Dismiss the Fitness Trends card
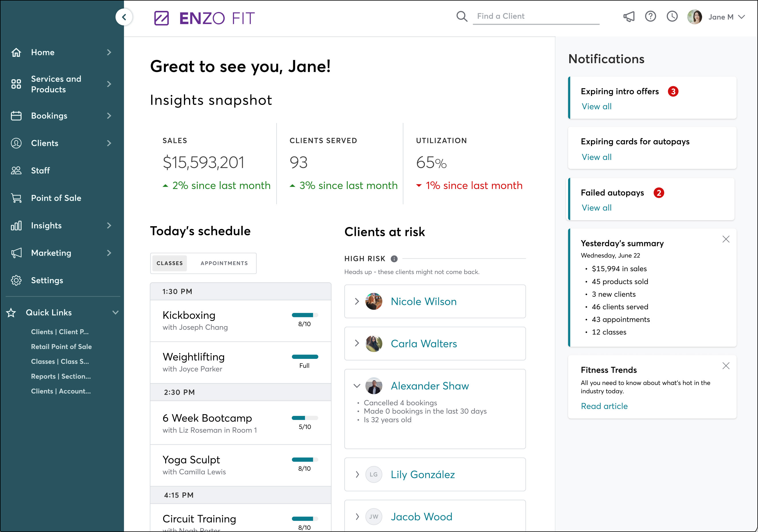Viewport: 758px width, 532px height. pyautogui.click(x=726, y=366)
